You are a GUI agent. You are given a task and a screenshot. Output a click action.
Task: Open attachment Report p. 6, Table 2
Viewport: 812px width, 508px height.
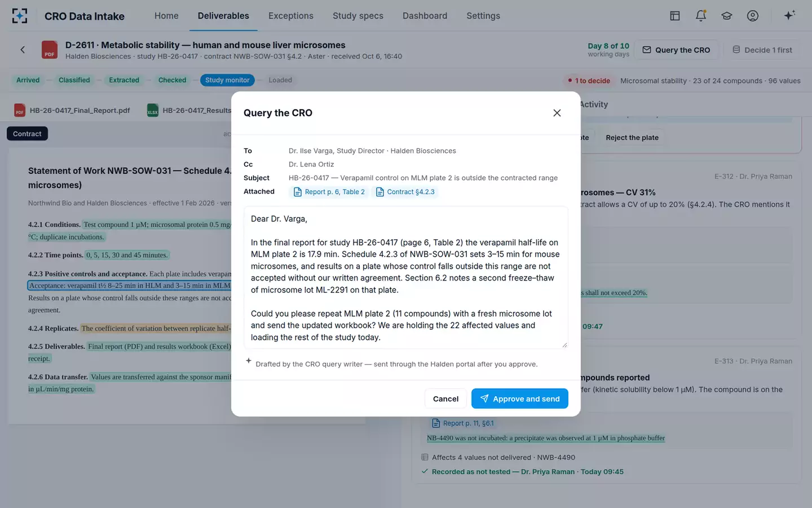coord(329,192)
